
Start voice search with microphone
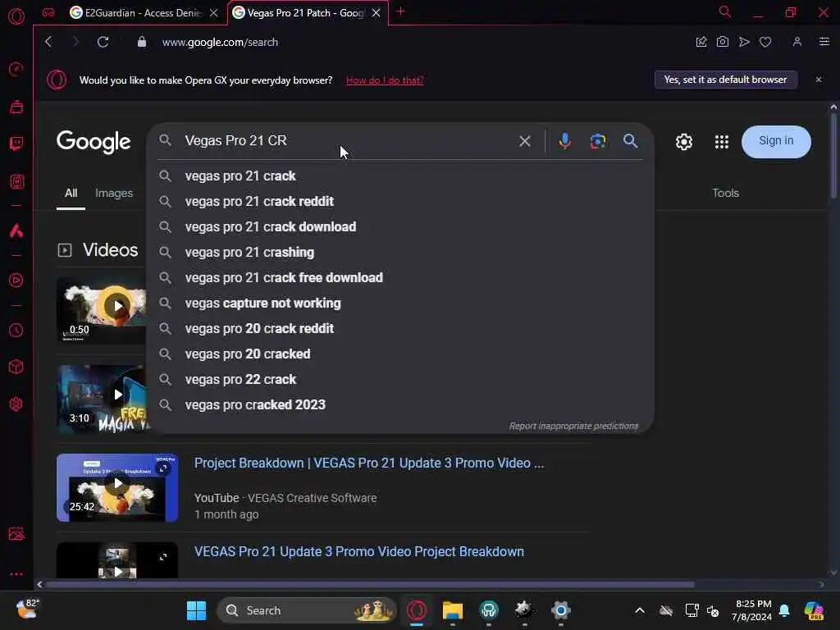coord(564,141)
